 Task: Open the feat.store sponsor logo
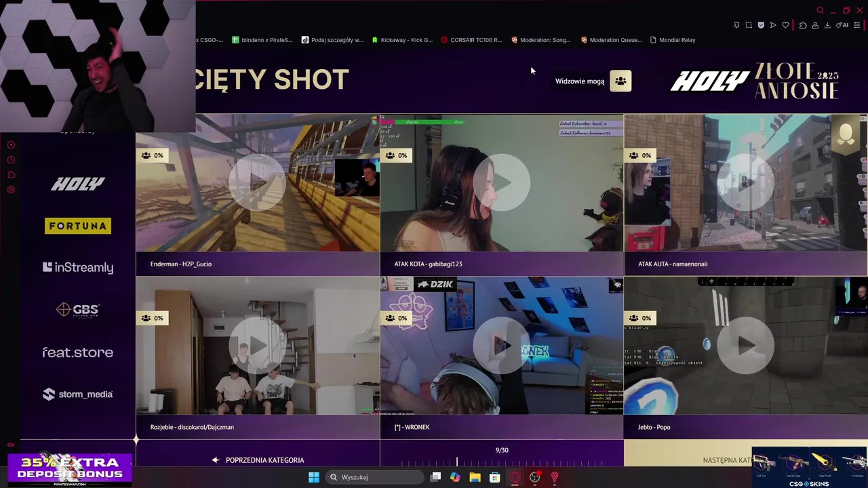coord(78,352)
